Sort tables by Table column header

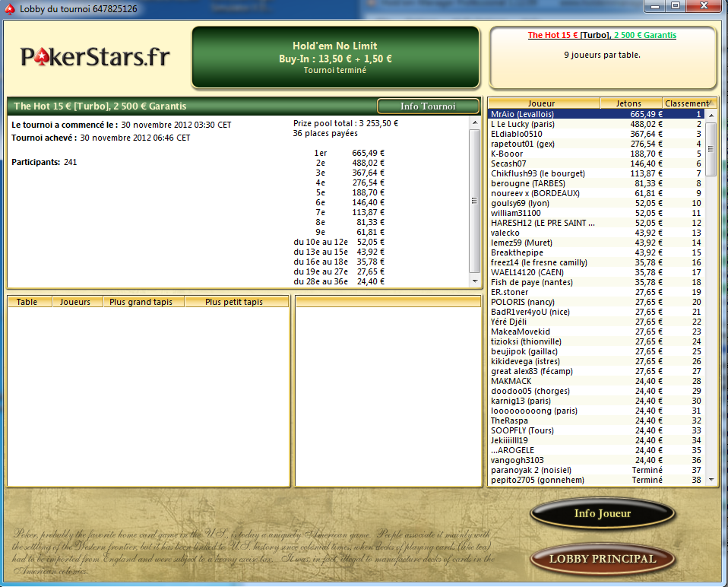tap(30, 302)
